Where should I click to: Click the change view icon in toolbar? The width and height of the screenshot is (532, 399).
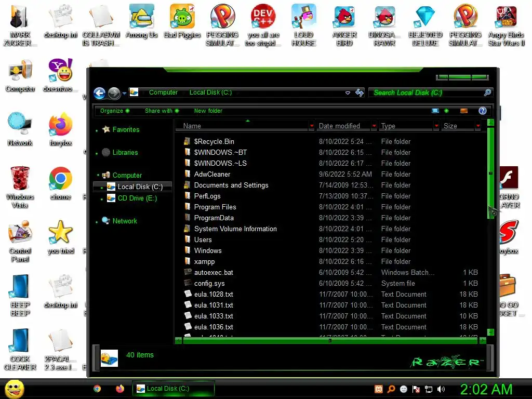pyautogui.click(x=435, y=111)
